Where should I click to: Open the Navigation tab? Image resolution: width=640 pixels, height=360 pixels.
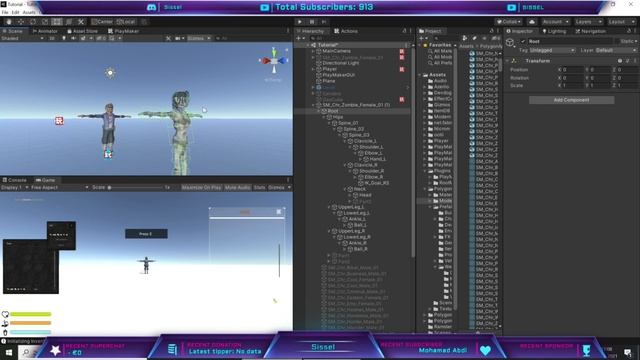591,31
